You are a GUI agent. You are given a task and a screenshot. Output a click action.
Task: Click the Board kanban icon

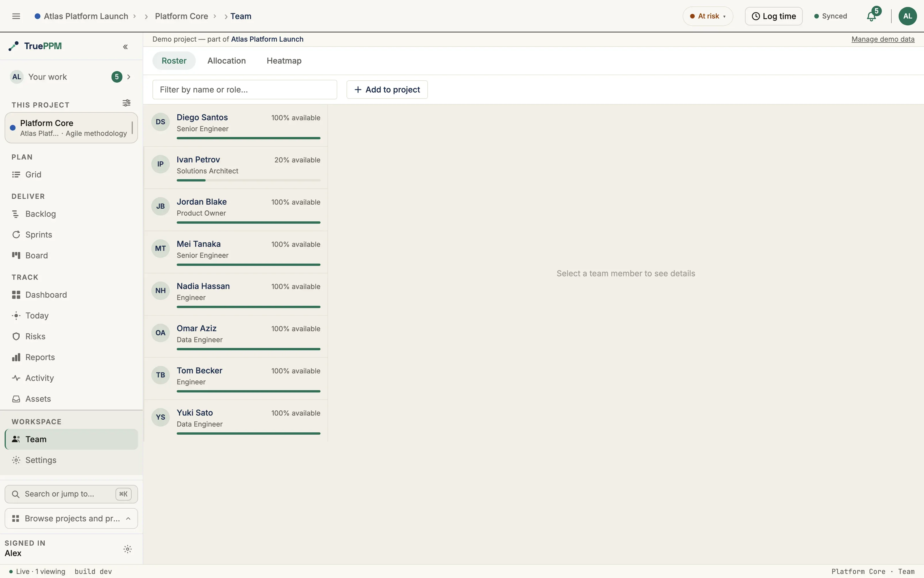(16, 255)
